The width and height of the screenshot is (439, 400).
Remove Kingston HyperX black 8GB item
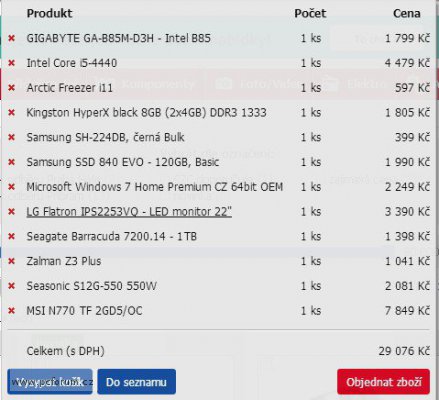pyautogui.click(x=12, y=113)
